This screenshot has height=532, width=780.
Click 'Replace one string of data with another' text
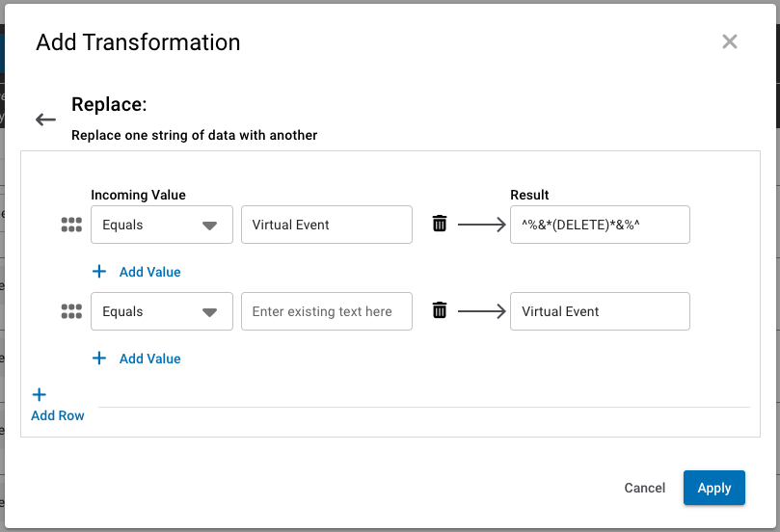pyautogui.click(x=195, y=135)
